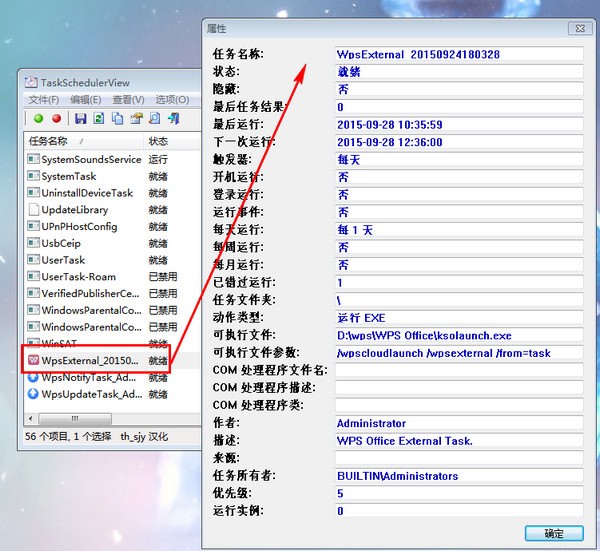Viewport: 600px width, 551px height.
Task: Click the copy selected items icon
Action: [x=118, y=119]
